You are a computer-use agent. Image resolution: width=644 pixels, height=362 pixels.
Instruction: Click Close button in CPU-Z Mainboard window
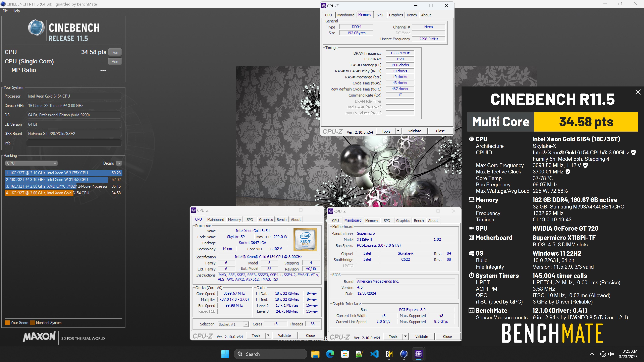447,337
